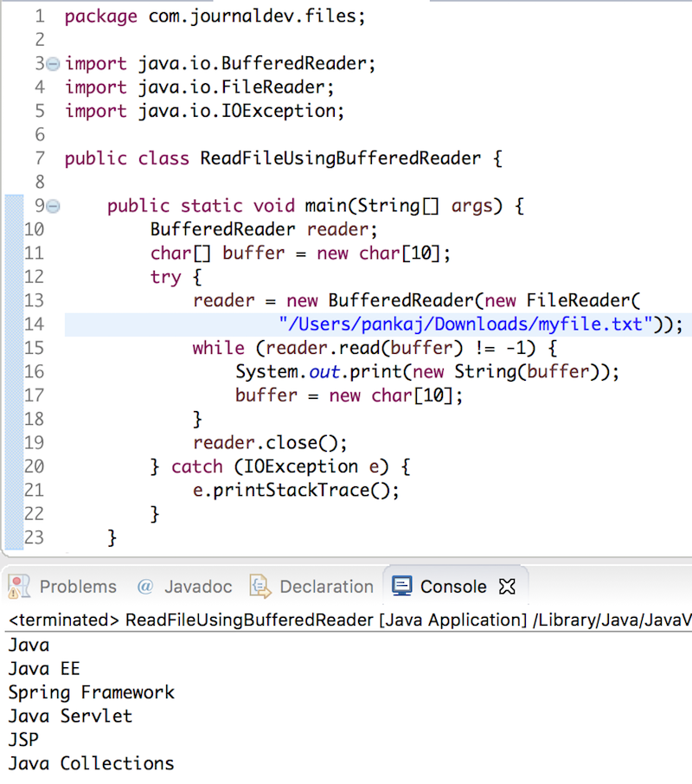Click the package declaration com.journaldev.files

point(257,16)
